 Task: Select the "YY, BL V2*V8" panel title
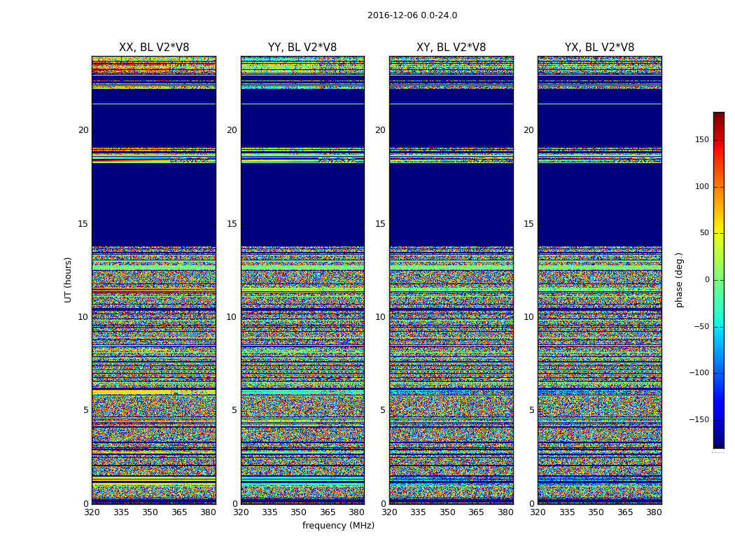pyautogui.click(x=302, y=48)
